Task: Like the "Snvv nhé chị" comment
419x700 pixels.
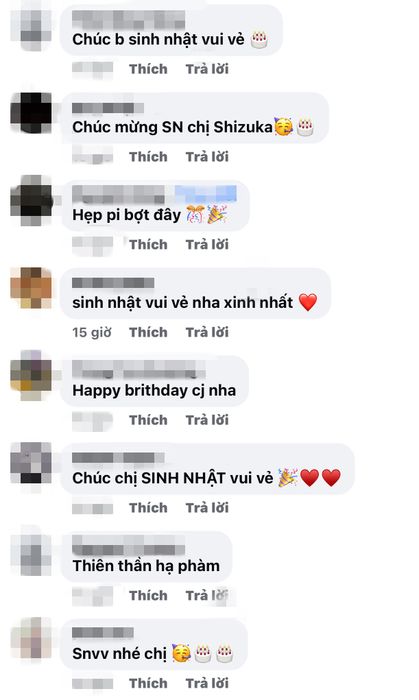Action: tap(148, 683)
